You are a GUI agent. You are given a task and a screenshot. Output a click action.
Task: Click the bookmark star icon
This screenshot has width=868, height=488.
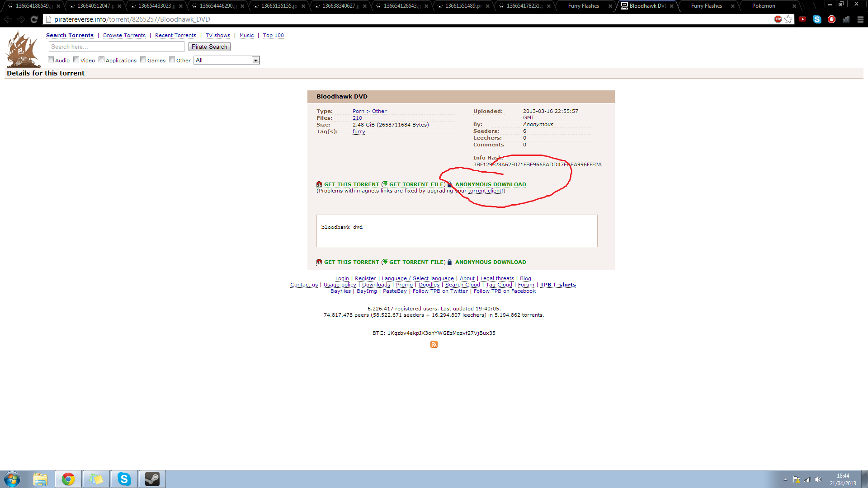(788, 19)
